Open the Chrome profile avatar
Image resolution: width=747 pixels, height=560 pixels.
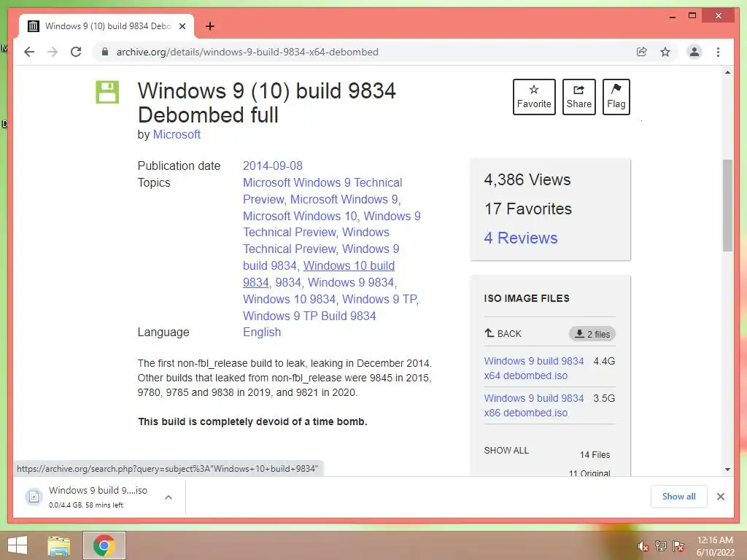(694, 52)
